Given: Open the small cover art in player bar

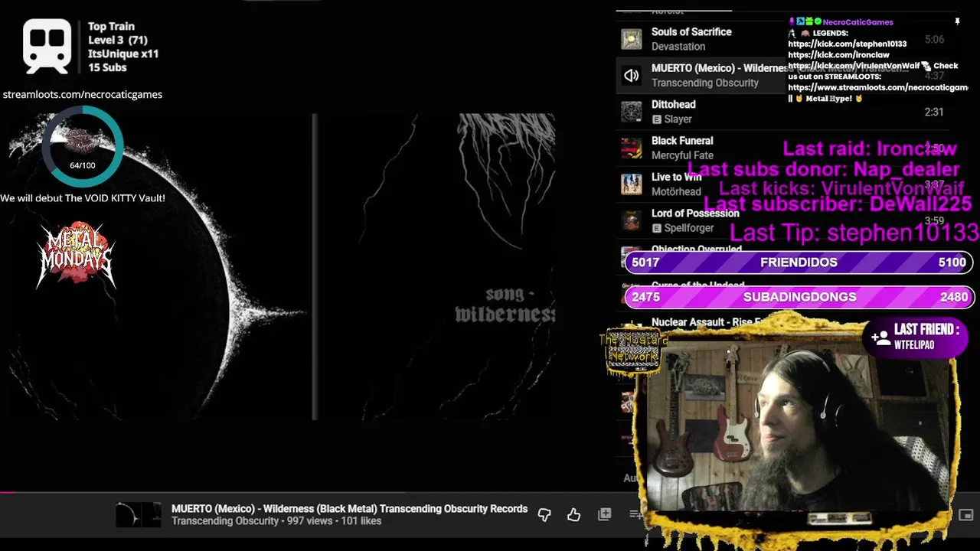Looking at the screenshot, I should (139, 515).
